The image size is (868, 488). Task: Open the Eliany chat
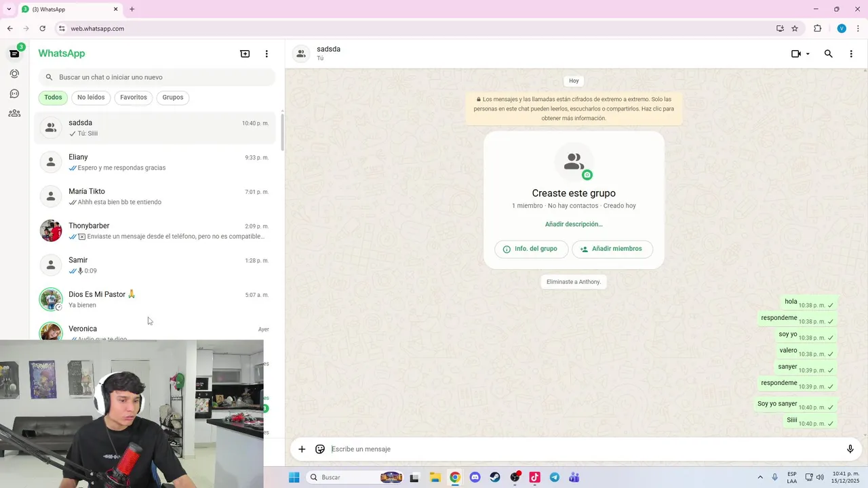155,162
